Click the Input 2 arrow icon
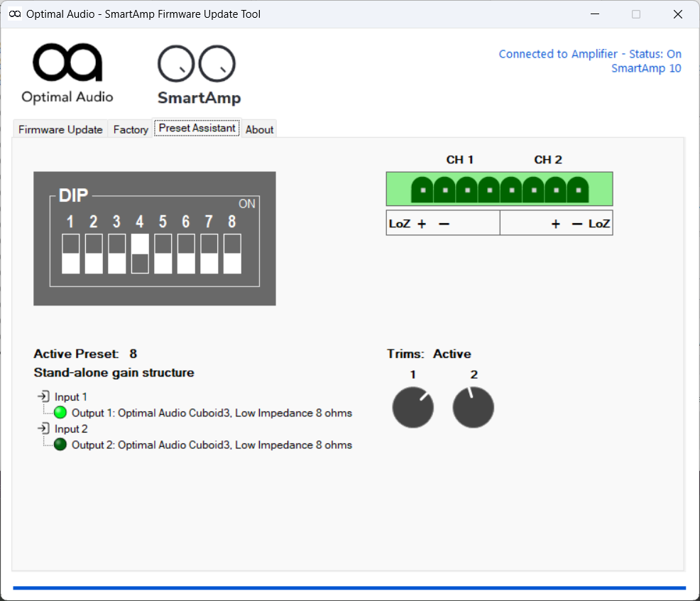The height and width of the screenshot is (601, 700). point(43,428)
